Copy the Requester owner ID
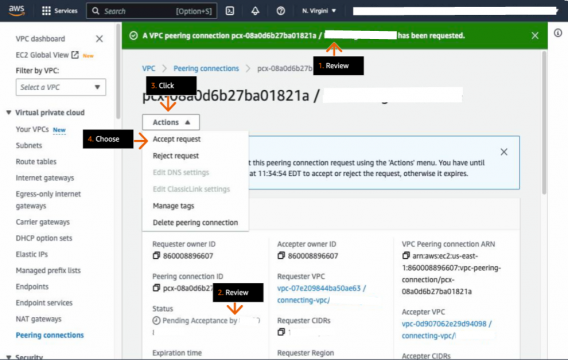The height and width of the screenshot is (360, 568). pyautogui.click(x=156, y=255)
